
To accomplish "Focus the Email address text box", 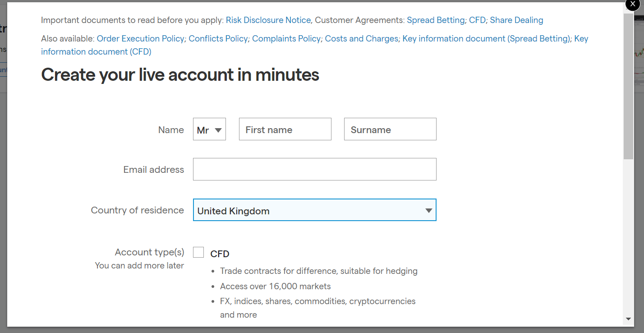I will pyautogui.click(x=314, y=169).
